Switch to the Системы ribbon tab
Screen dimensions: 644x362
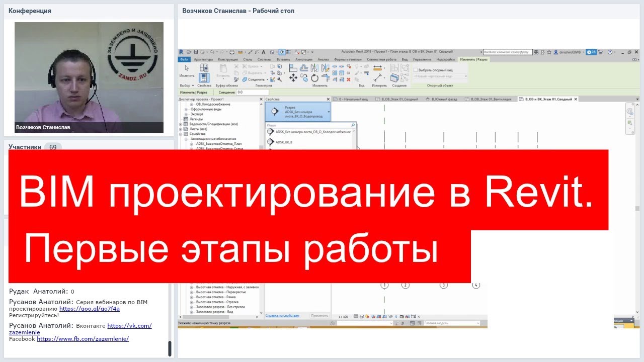click(x=264, y=59)
